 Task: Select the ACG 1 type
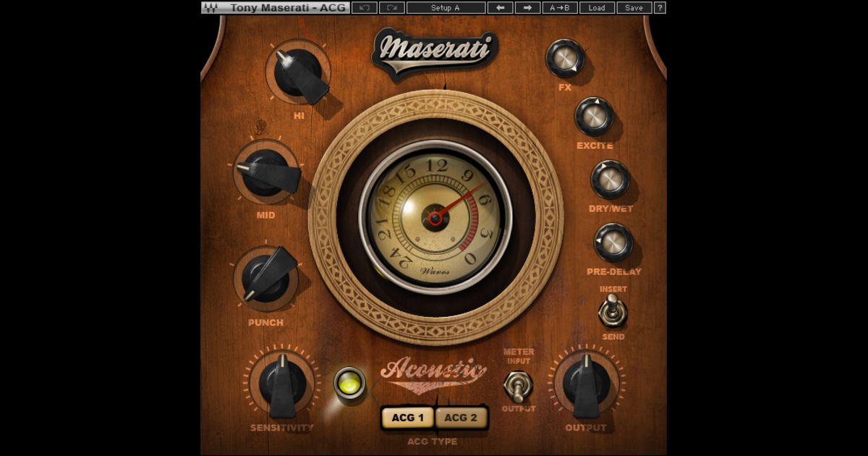tap(408, 418)
